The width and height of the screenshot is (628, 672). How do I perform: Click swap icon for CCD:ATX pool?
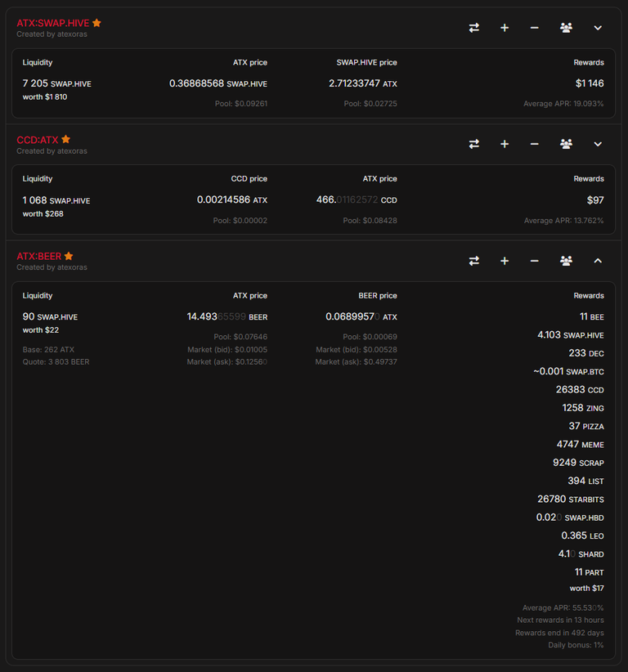tap(473, 144)
